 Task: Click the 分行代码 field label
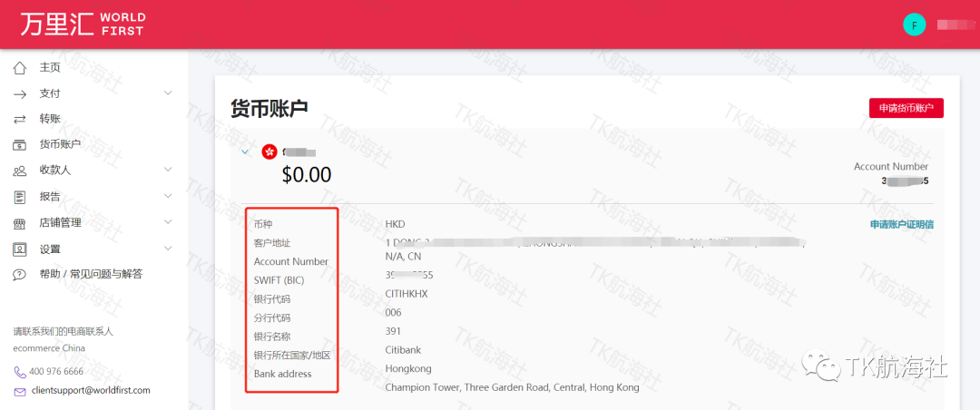[x=272, y=318]
